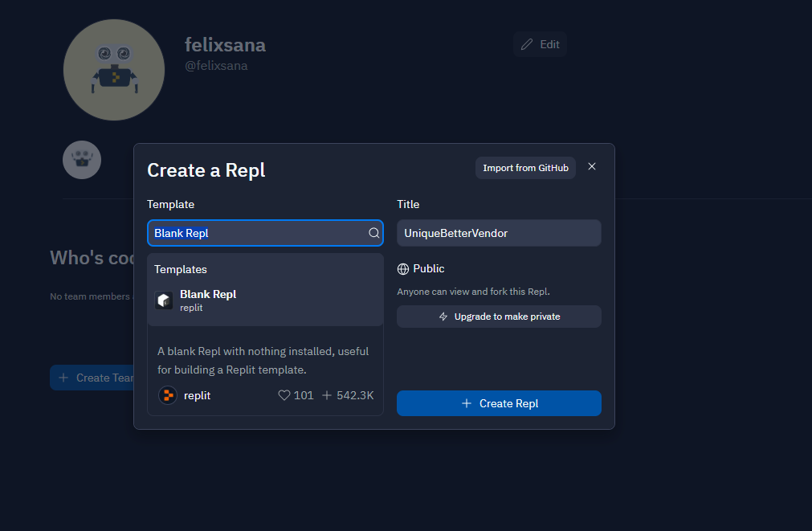Click the Public visibility label
This screenshot has width=812, height=531.
[x=429, y=268]
